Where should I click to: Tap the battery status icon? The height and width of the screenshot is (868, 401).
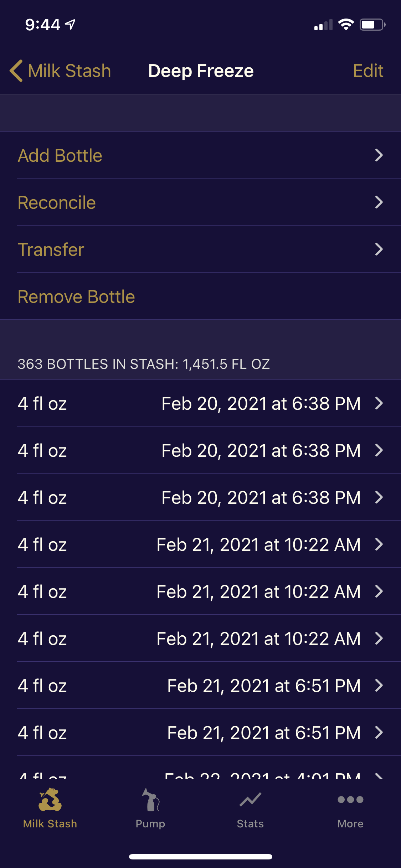(372, 25)
